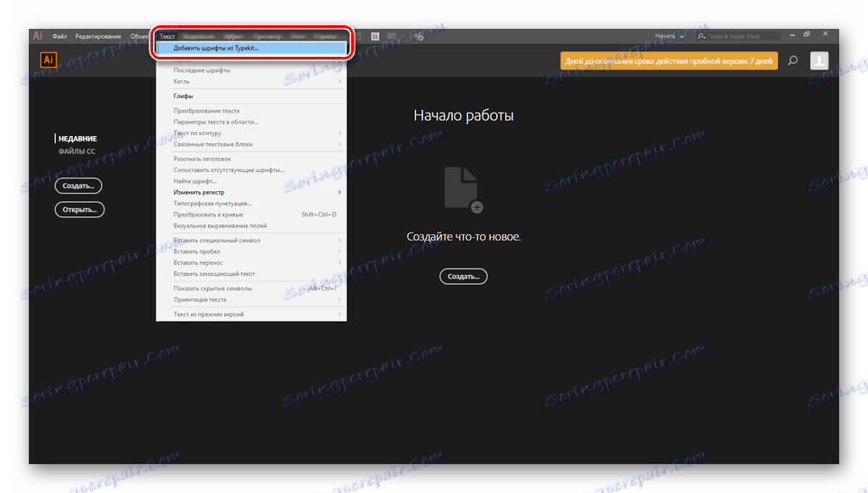868x493 pixels.
Task: Choose Параметры текста в области...
Action: tap(251, 122)
